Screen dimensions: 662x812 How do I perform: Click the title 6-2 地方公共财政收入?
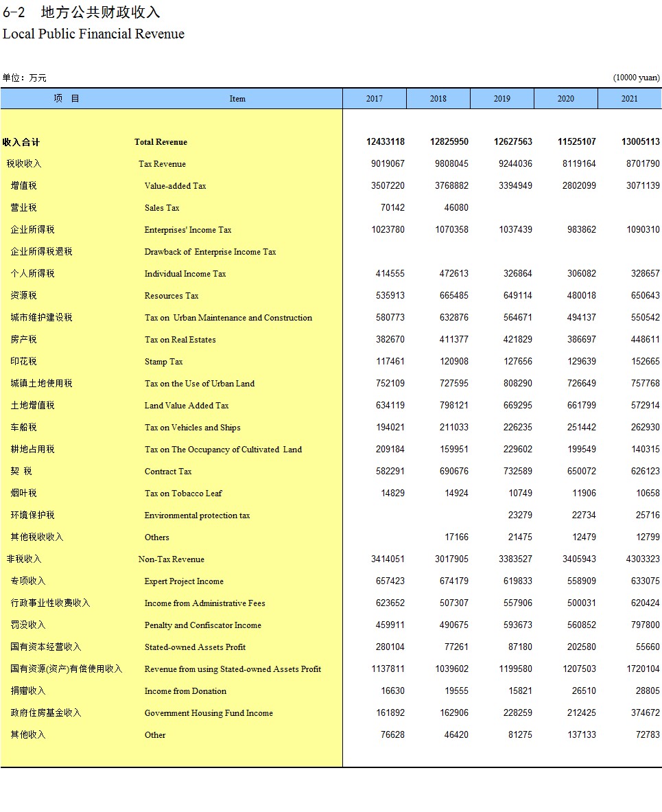point(81,12)
